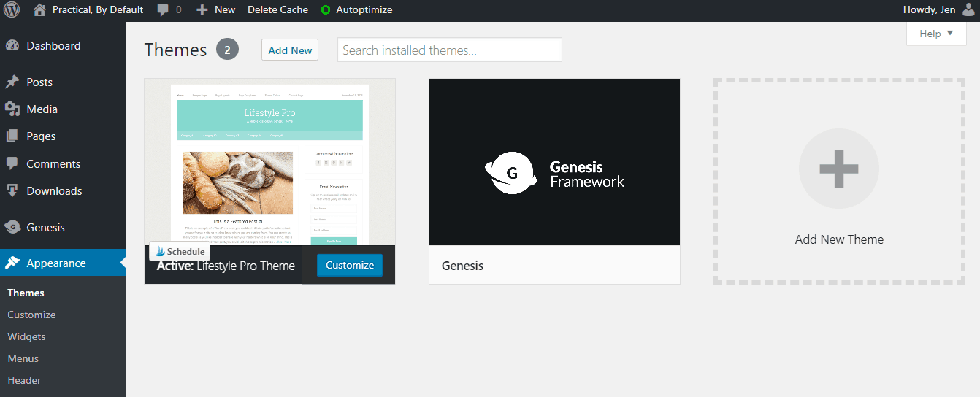This screenshot has width=980, height=397.
Task: Click the Posts pushpin icon
Action: 12,82
